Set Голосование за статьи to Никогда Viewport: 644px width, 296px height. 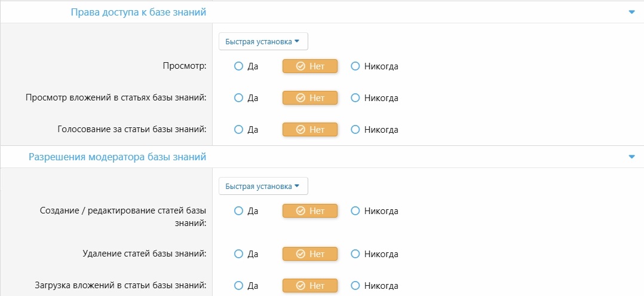pyautogui.click(x=355, y=130)
